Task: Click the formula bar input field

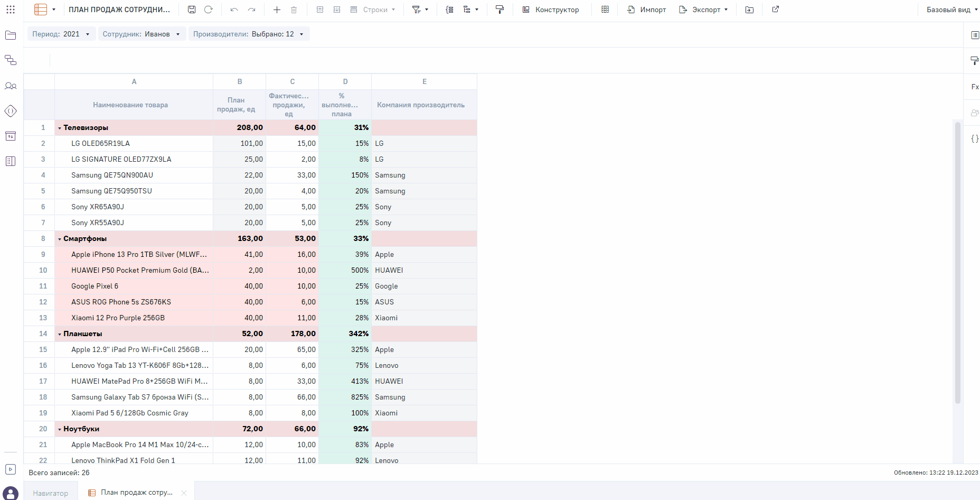Action: point(507,61)
